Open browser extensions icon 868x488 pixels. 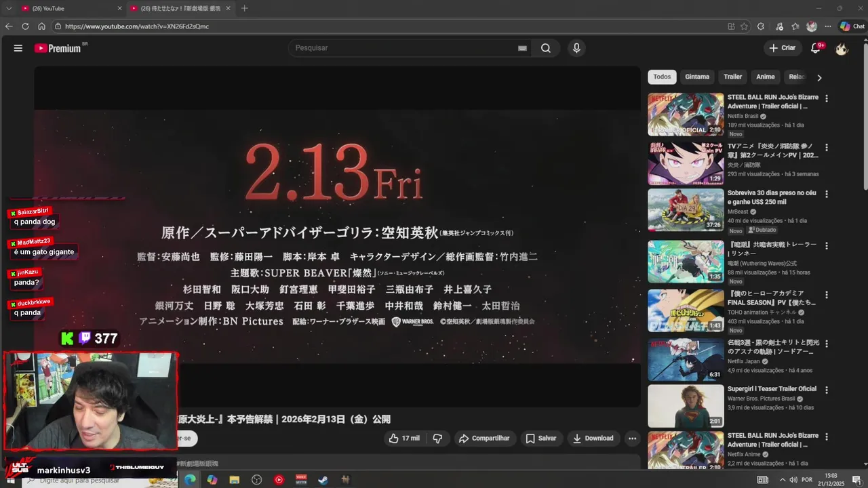(x=761, y=26)
